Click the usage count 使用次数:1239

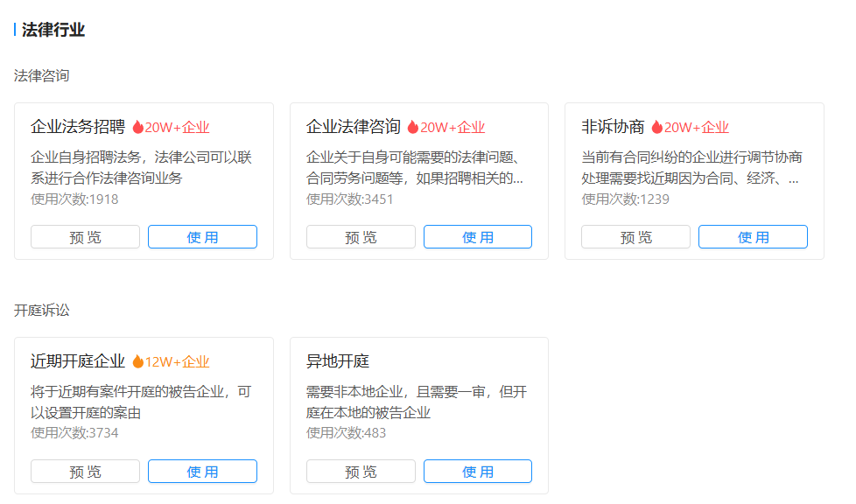click(x=625, y=199)
